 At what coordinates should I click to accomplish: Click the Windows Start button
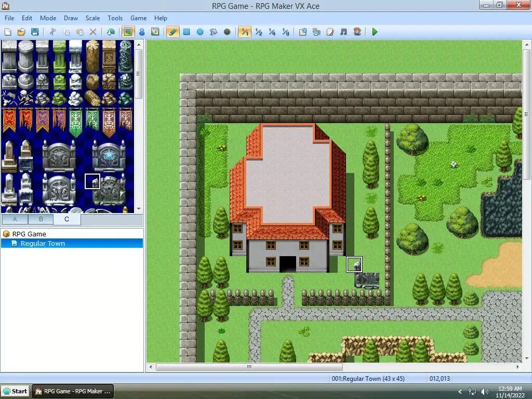click(15, 391)
